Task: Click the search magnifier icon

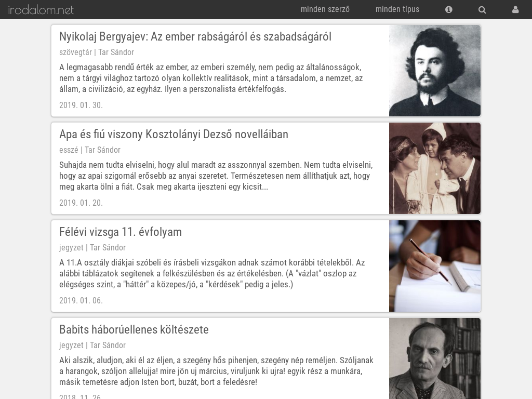Action: coord(482,10)
